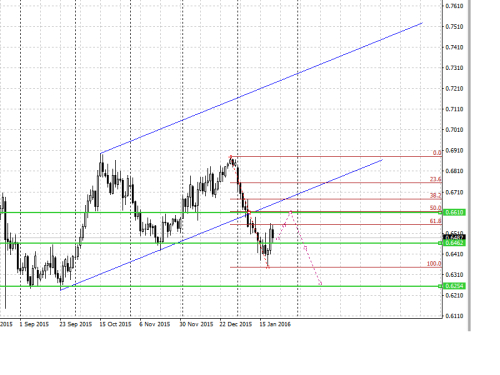Screen dimensions: 500x375
Task: Select the Fibonacci 38.2 level label
Action: 435,195
